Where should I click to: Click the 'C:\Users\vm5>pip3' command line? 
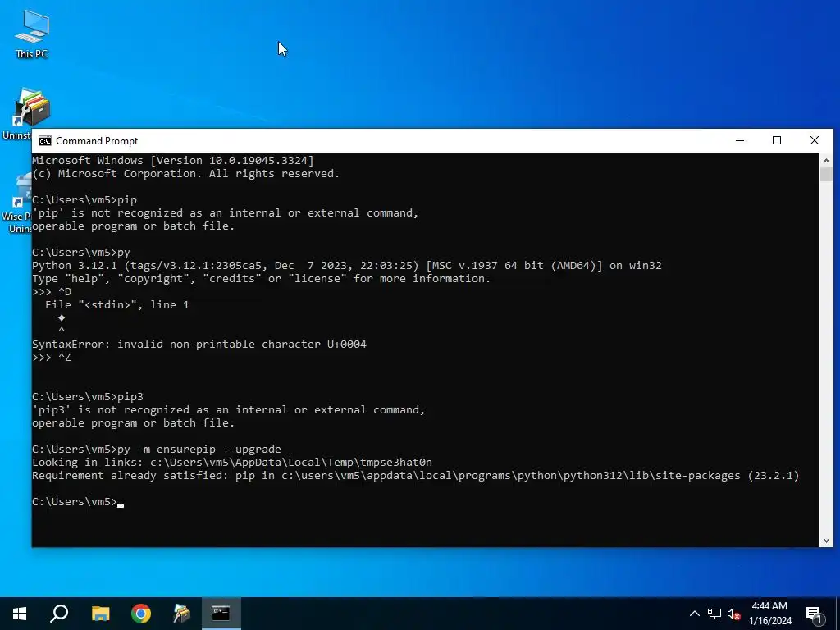click(x=88, y=396)
